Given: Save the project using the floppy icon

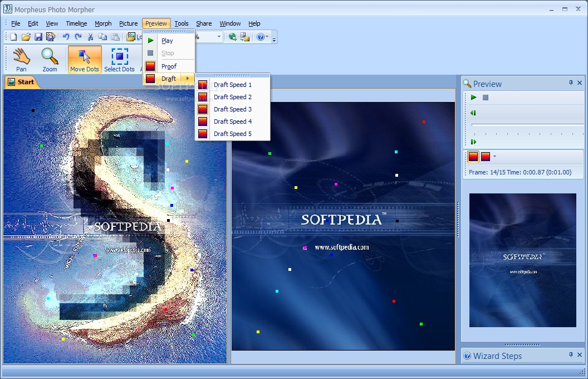Looking at the screenshot, I should (x=38, y=37).
